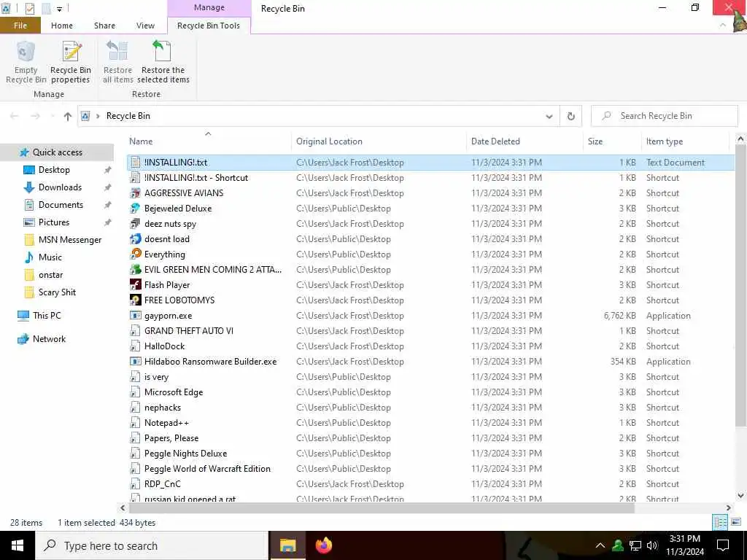Switch to the Home tab
Screen dimensions: 747x560
click(62, 26)
